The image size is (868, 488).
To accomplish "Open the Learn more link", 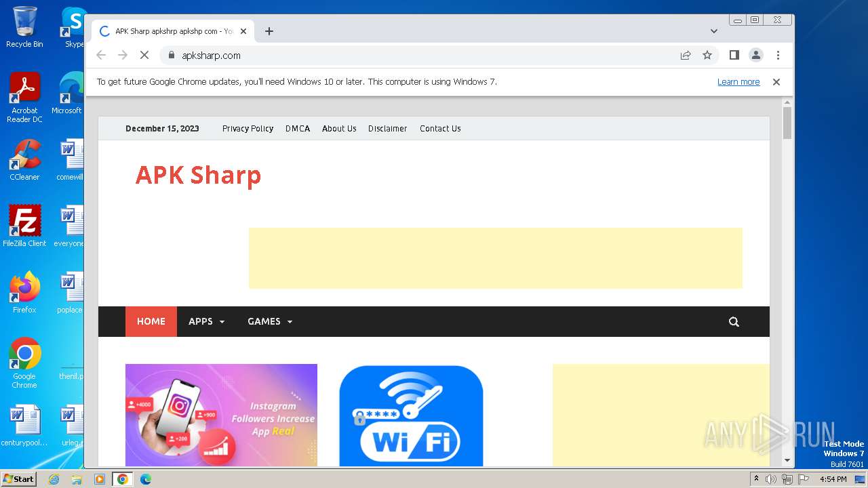I will click(x=738, y=82).
